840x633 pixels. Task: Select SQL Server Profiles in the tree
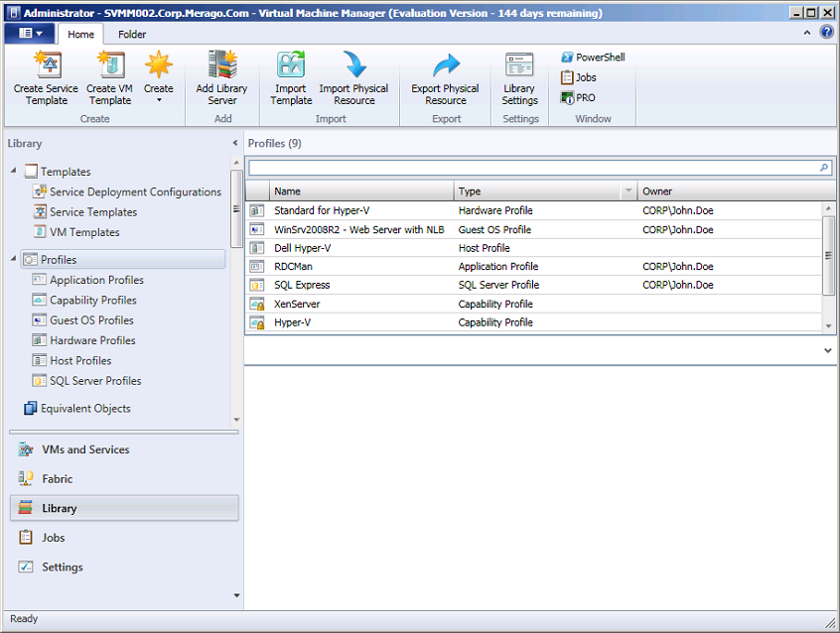(x=87, y=381)
